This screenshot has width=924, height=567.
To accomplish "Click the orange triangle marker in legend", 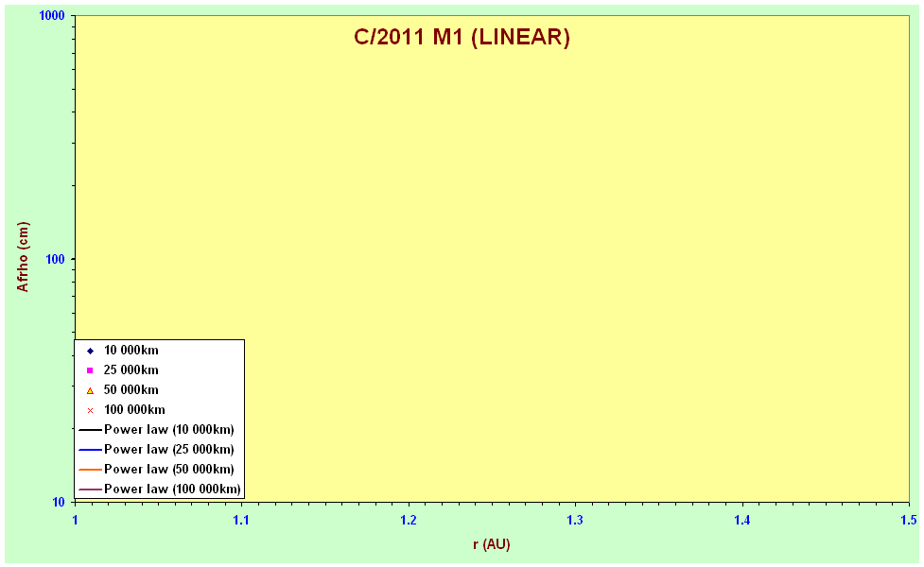I will point(90,391).
